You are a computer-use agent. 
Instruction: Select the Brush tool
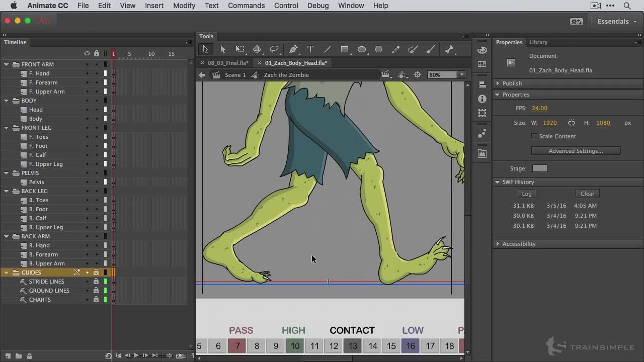[430, 49]
